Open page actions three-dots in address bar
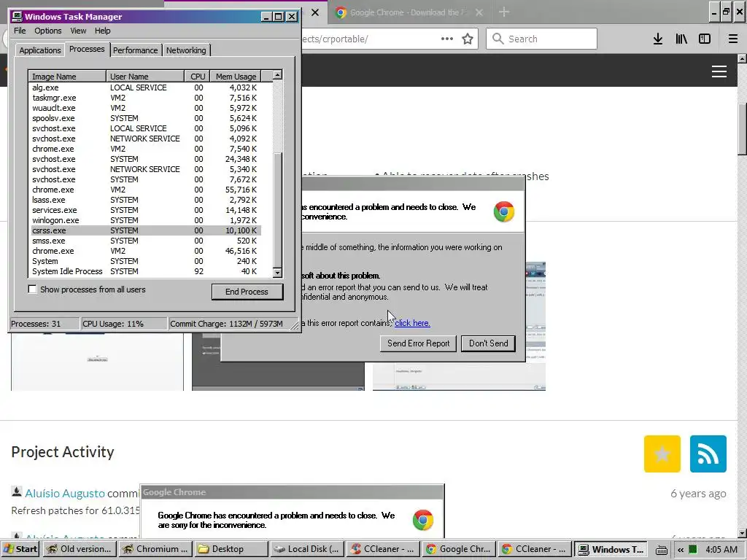 pyautogui.click(x=447, y=39)
